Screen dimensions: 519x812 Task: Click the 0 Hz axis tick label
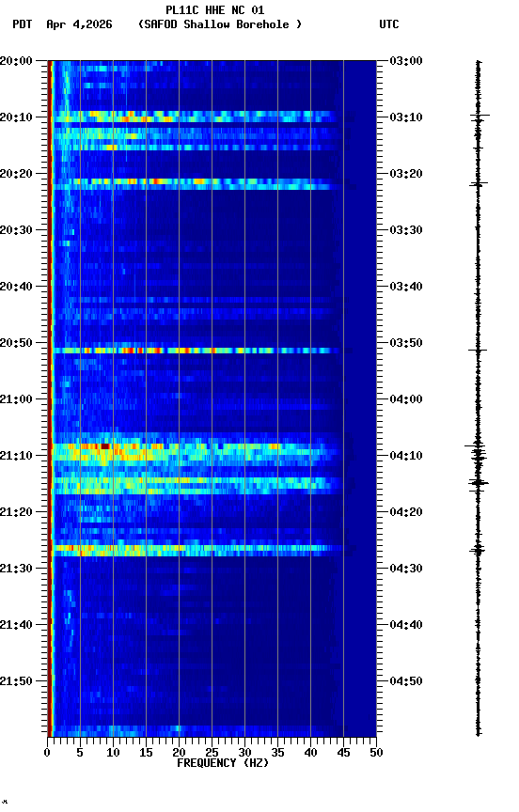tap(47, 753)
